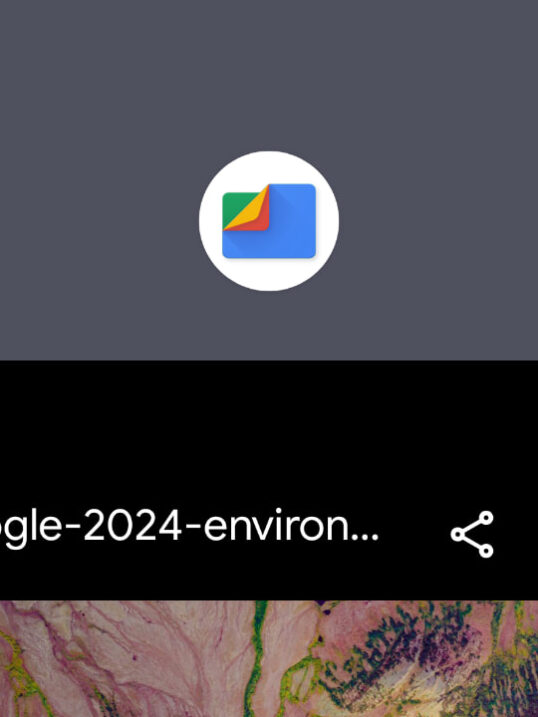Screen dimensions: 538x717
Task: Open the satellite terrain image preview
Action: pyautogui.click(x=269, y=658)
